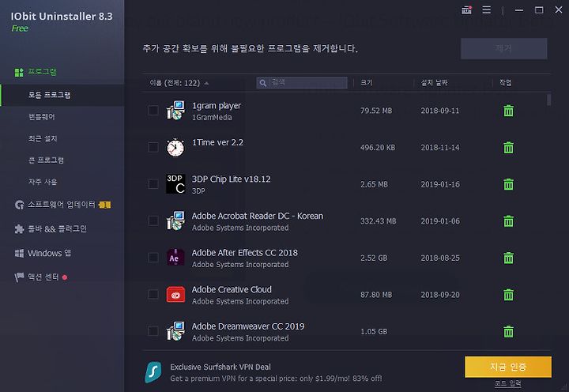Click the Adobe Acrobat Reader installer icon
The width and height of the screenshot is (569, 392).
(x=175, y=220)
